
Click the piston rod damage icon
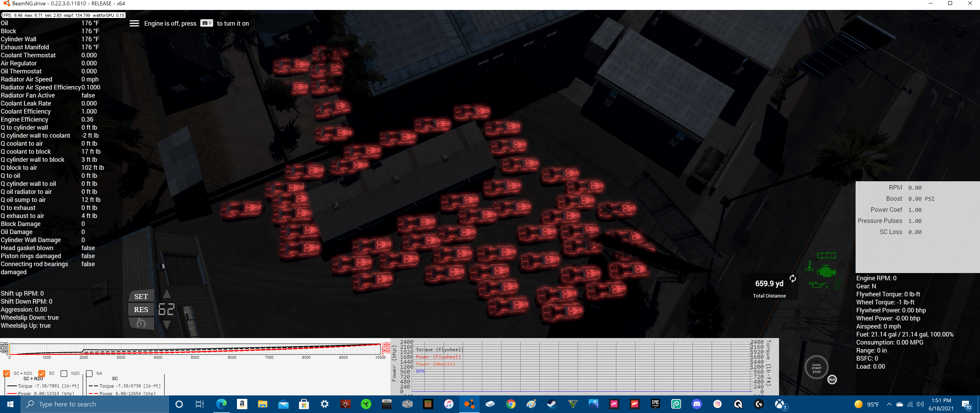tap(838, 285)
